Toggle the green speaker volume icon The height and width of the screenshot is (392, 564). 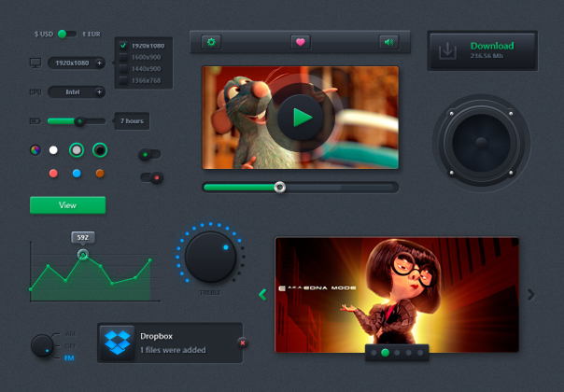388,42
